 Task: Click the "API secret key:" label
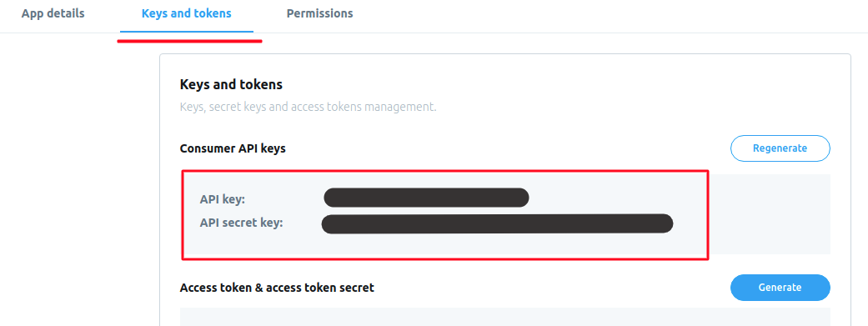pyautogui.click(x=241, y=223)
